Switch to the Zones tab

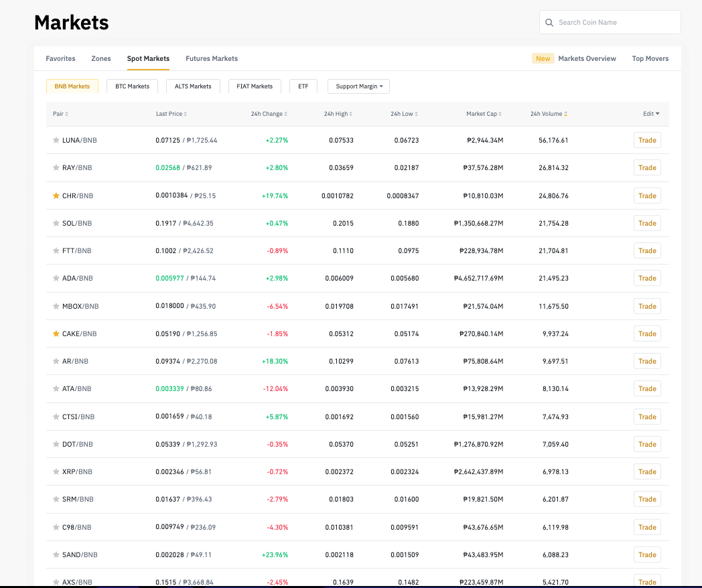pos(101,59)
